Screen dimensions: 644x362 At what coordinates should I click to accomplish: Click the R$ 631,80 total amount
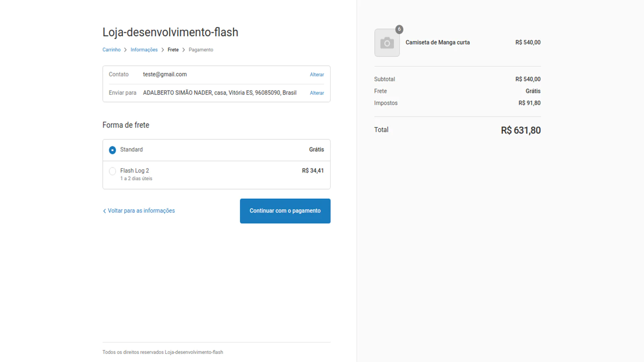click(520, 130)
